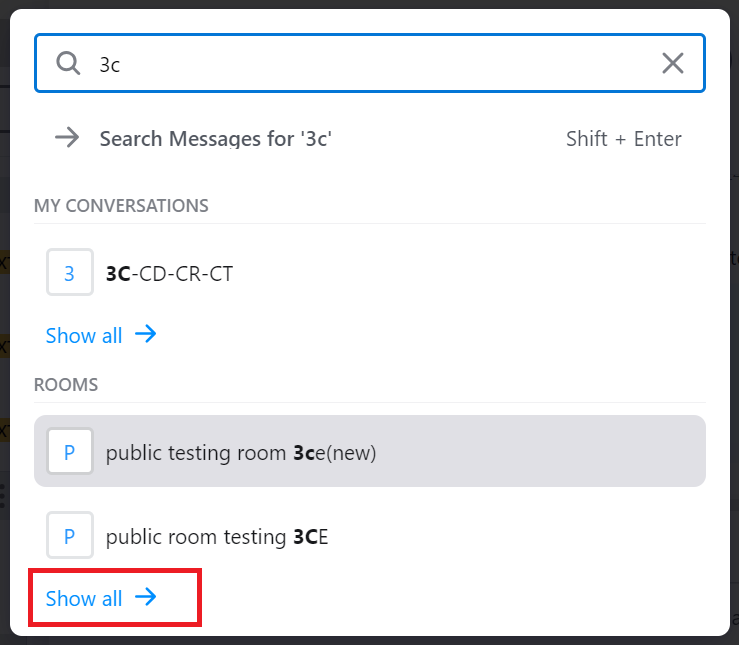Focus the search field containing '3c'
739x645 pixels.
(370, 63)
